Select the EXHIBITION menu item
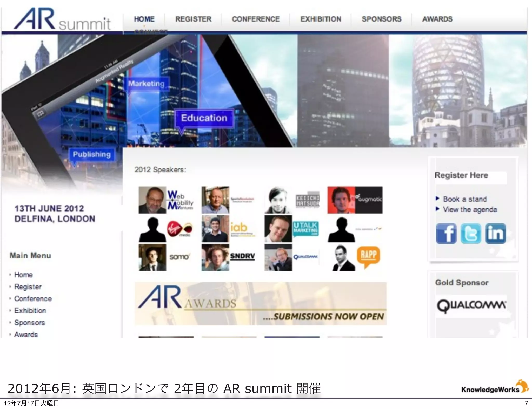Image resolution: width=532 pixels, height=409 pixels. (321, 19)
